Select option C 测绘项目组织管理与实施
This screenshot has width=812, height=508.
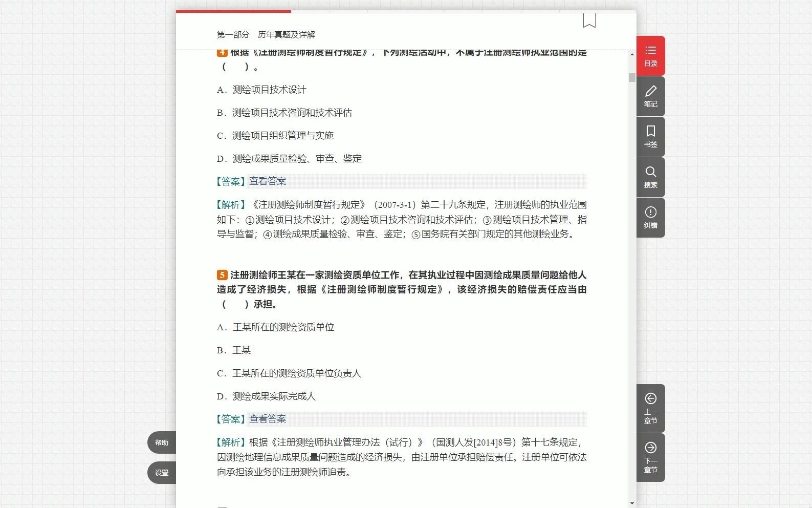click(x=275, y=136)
